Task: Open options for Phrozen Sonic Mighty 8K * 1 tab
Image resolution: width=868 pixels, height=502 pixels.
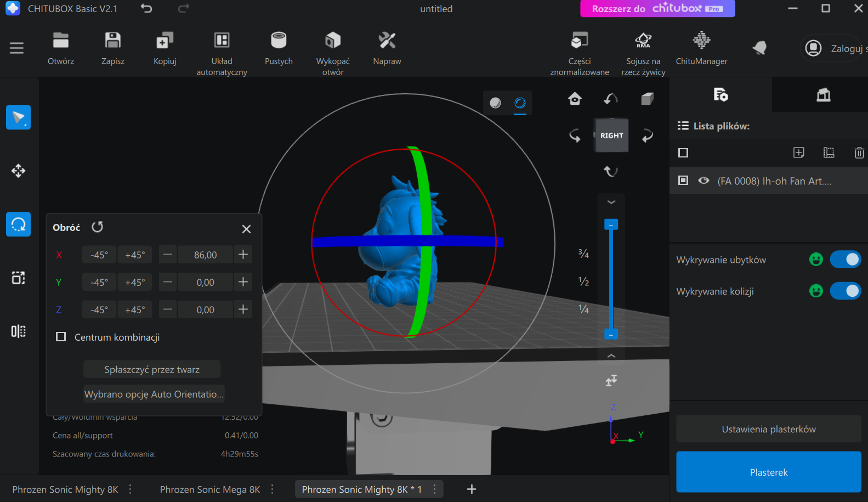Action: (x=434, y=489)
